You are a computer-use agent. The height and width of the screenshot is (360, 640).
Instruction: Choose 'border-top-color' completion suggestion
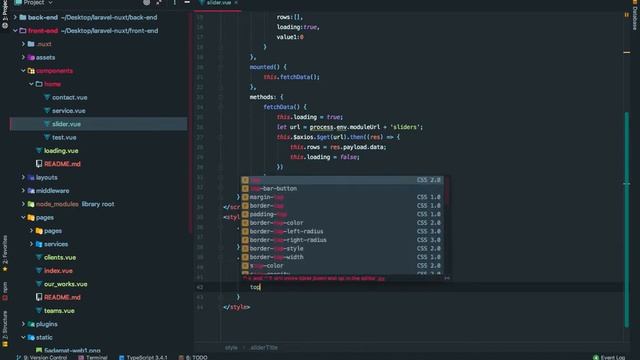(342, 223)
